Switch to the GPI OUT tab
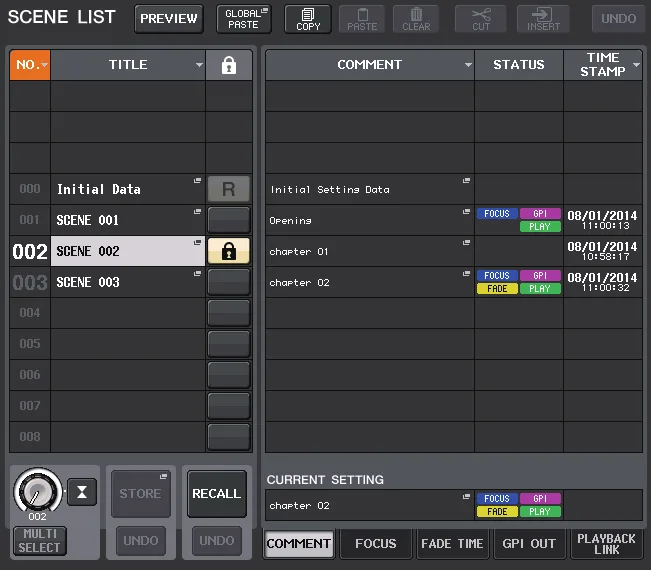This screenshot has height=570, width=651. point(529,544)
